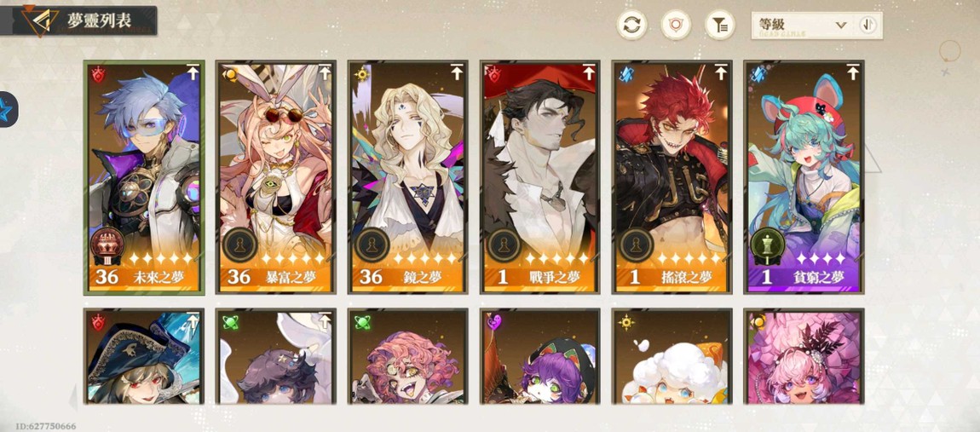Select the 暴富之夢 character card
The image size is (980, 432).
(276, 177)
